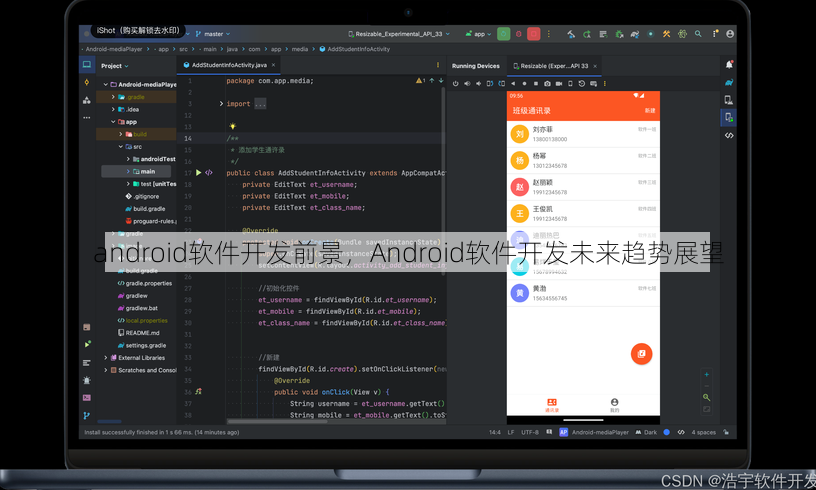Click the warning indicator in editor corner
816x490 pixels.
coord(420,81)
